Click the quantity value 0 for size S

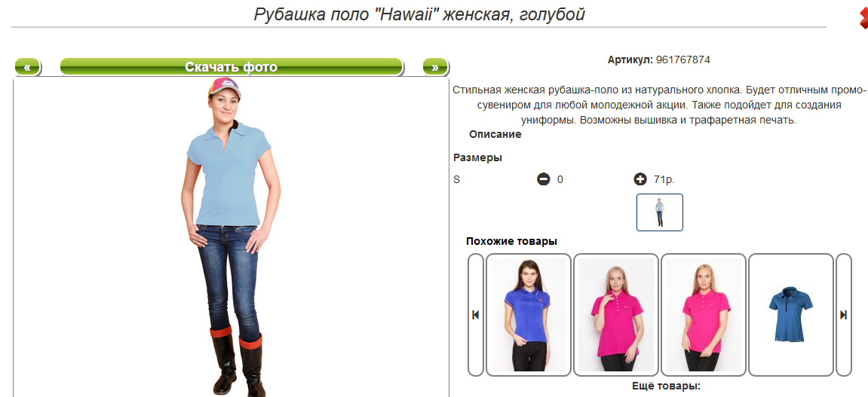560,179
